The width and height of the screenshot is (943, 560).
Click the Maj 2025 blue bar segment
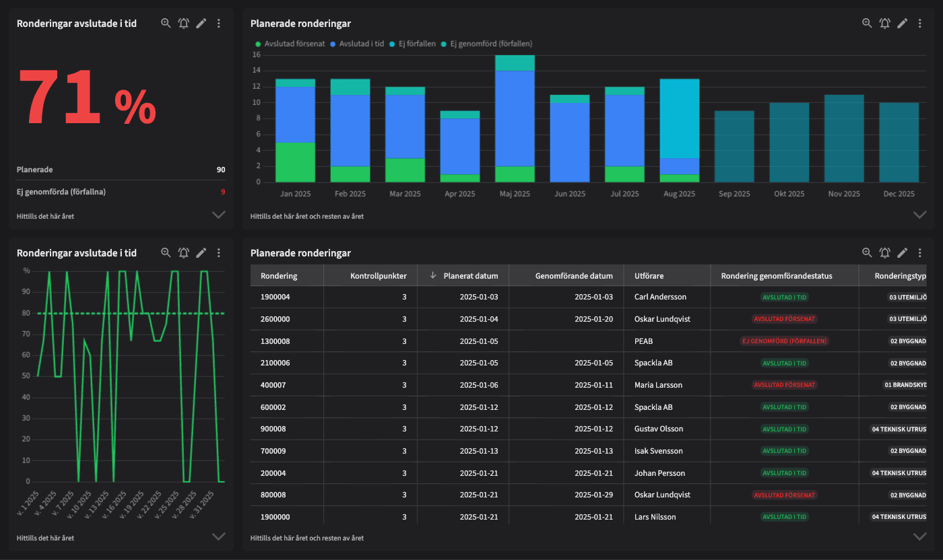coord(515,118)
